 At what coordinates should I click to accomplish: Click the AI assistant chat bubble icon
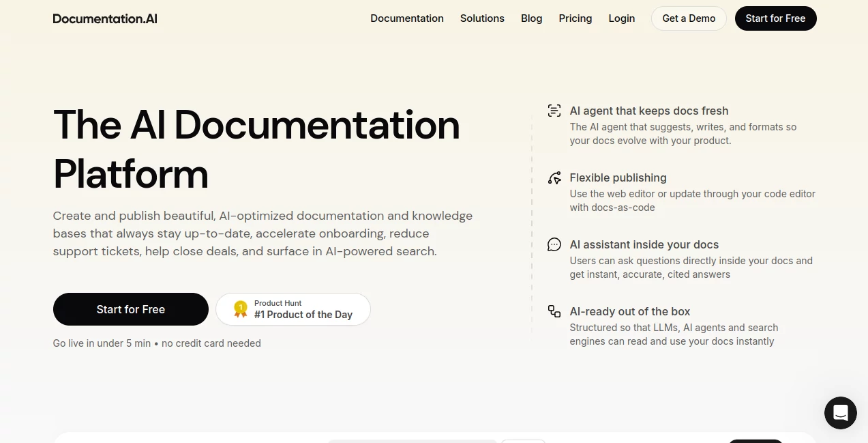click(554, 244)
